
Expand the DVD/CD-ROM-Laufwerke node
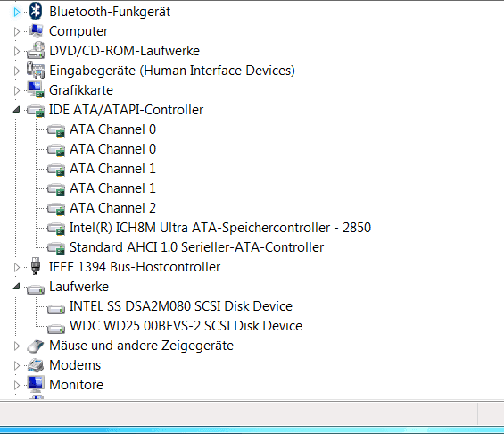[17, 51]
